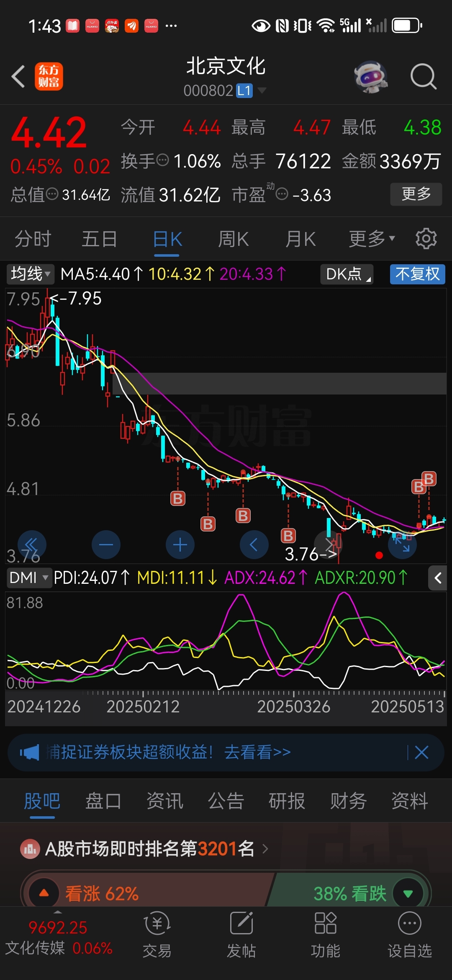Expand A股市场 ranking chevron
The width and height of the screenshot is (452, 980).
(x=265, y=849)
